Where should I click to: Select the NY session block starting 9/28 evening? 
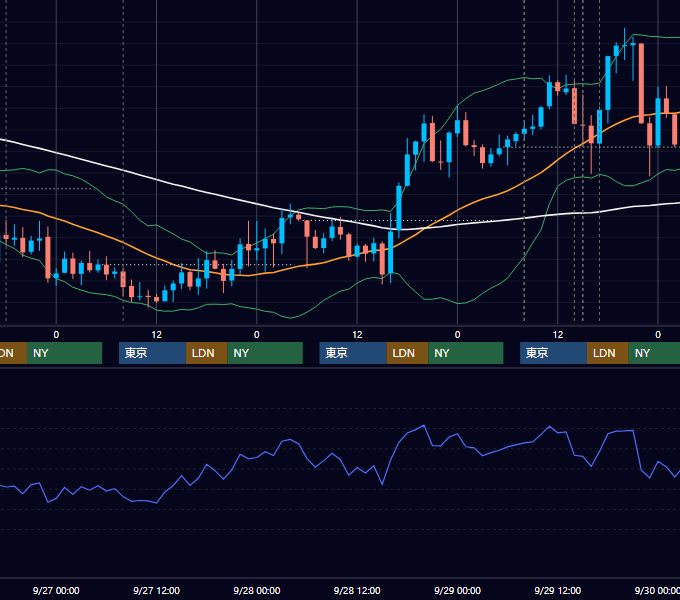pyautogui.click(x=466, y=353)
